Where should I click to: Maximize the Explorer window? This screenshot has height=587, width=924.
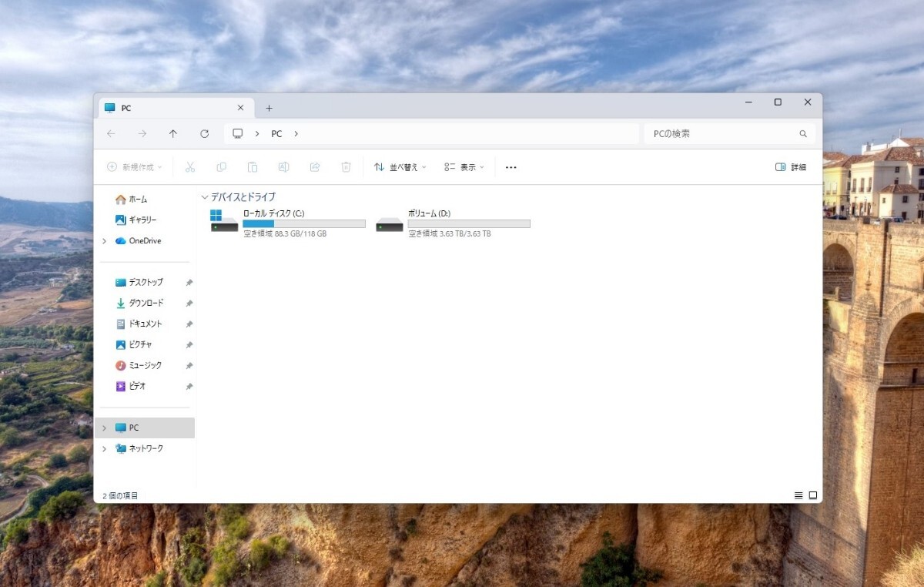tap(778, 102)
